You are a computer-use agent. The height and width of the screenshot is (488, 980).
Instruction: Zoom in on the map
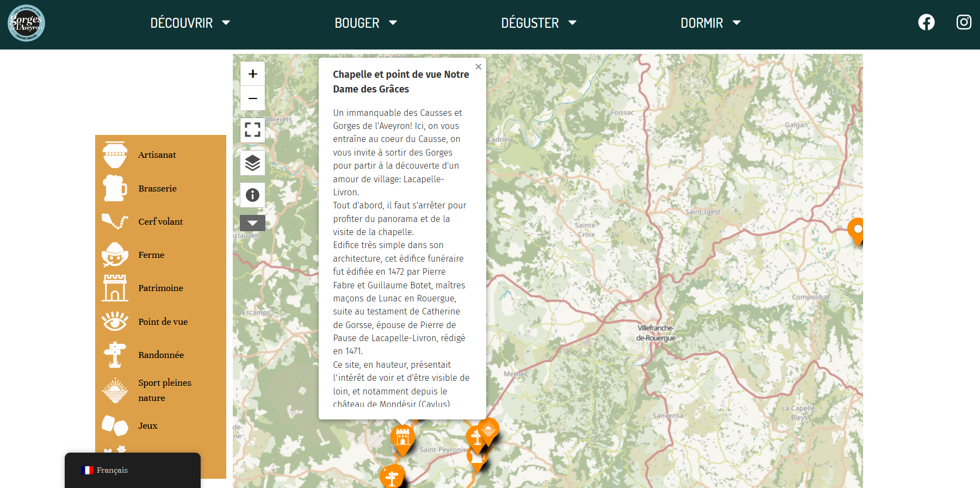click(252, 73)
